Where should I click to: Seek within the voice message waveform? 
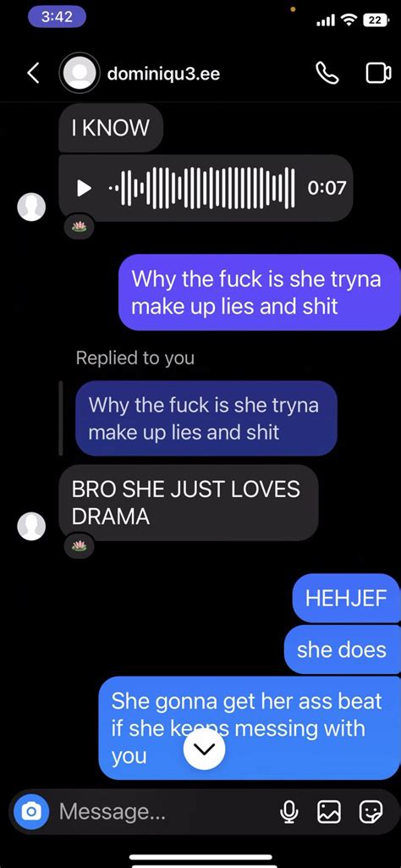coord(202,188)
